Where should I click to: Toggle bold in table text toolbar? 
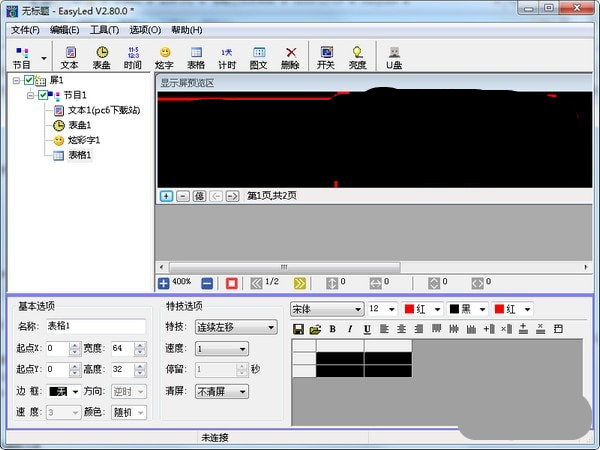pyautogui.click(x=333, y=329)
